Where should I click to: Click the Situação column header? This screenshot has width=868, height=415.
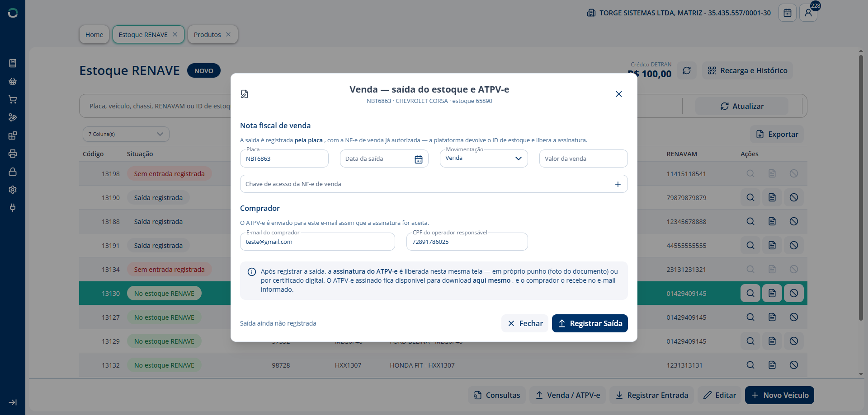tap(140, 154)
